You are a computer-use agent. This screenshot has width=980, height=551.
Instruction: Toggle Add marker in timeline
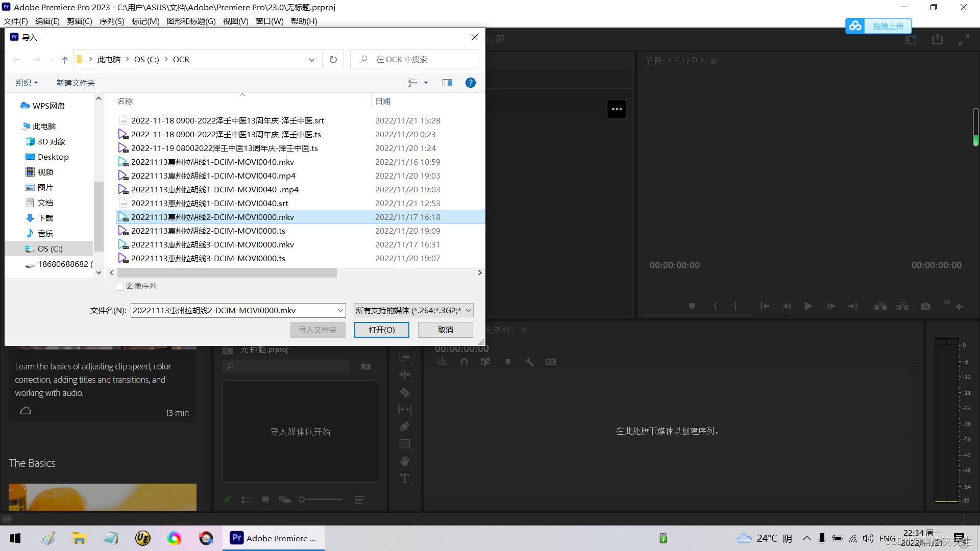pyautogui.click(x=507, y=362)
